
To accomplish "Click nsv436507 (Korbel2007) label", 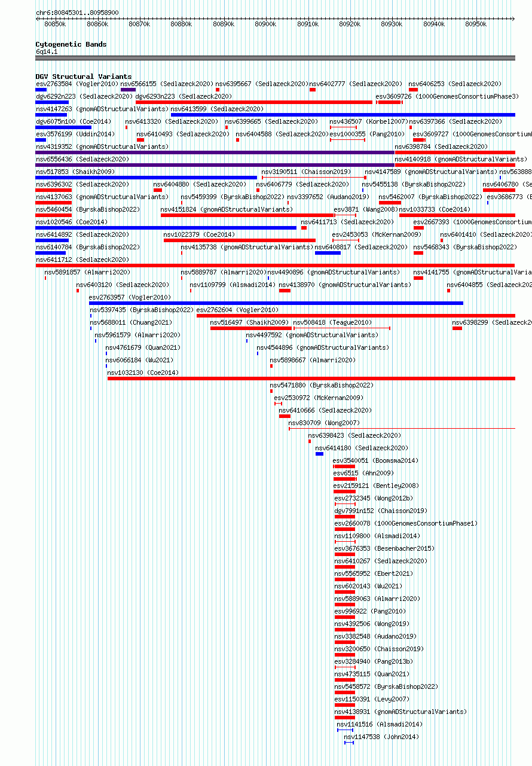I will (x=368, y=121).
